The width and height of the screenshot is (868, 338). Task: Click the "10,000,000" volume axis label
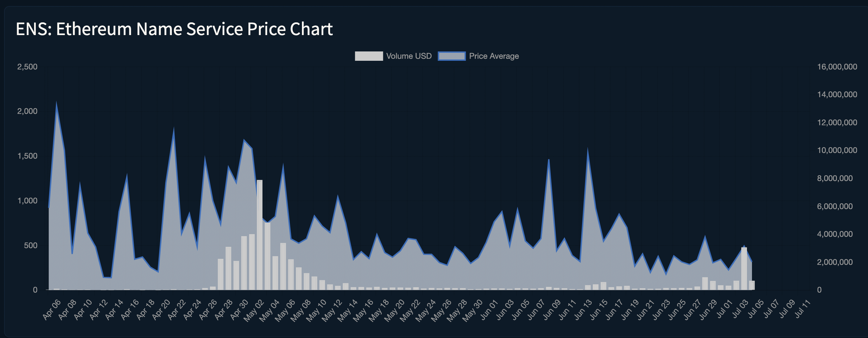(x=837, y=151)
